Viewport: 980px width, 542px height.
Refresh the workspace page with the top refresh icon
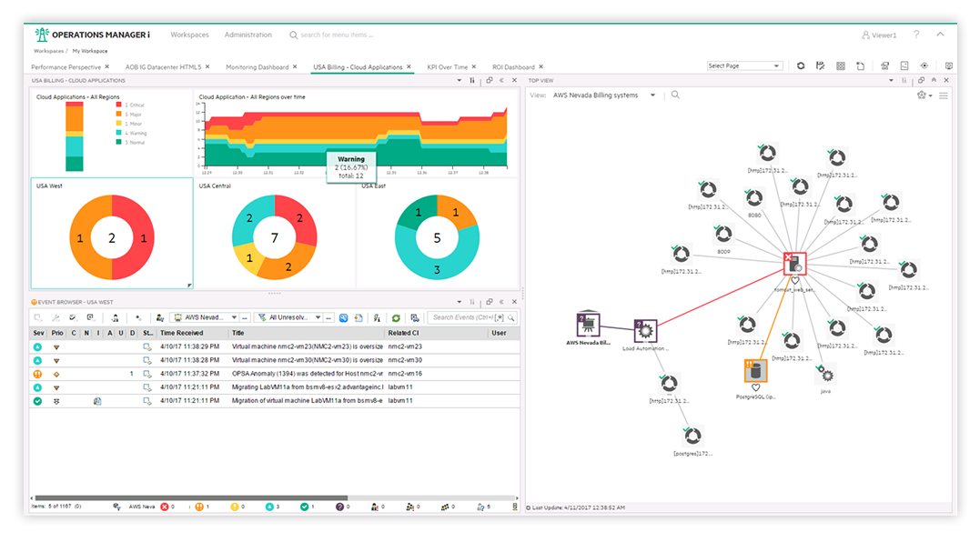tap(801, 65)
